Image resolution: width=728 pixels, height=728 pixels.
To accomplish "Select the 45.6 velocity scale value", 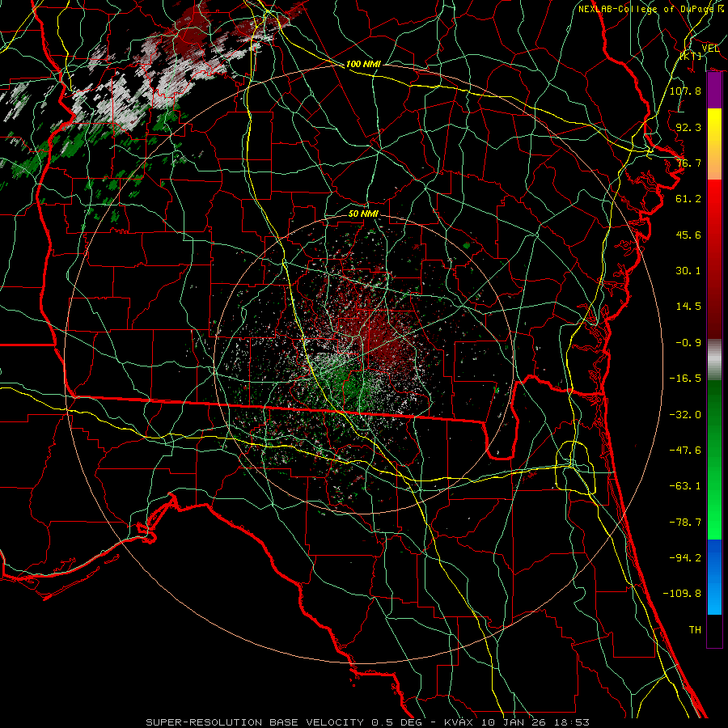I will (x=688, y=235).
